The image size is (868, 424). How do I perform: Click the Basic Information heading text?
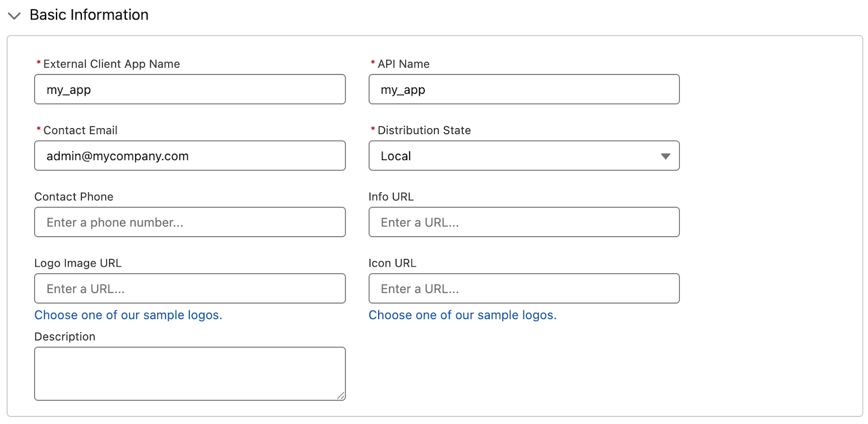click(89, 15)
